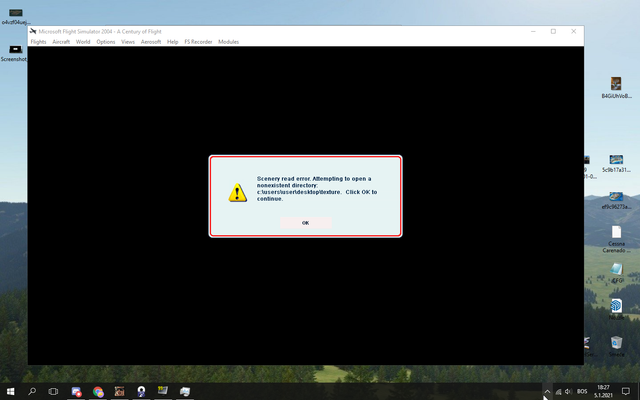640x400 pixels.
Task: Open the notification center icon
Action: coord(626,392)
